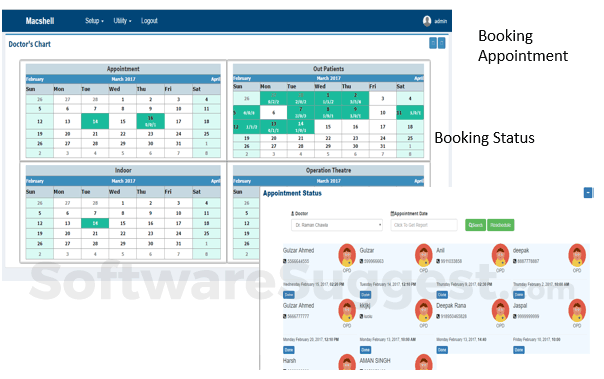Image resolution: width=604 pixels, height=379 pixels.
Task: Click the avatar of patient Anil
Action: point(500,255)
